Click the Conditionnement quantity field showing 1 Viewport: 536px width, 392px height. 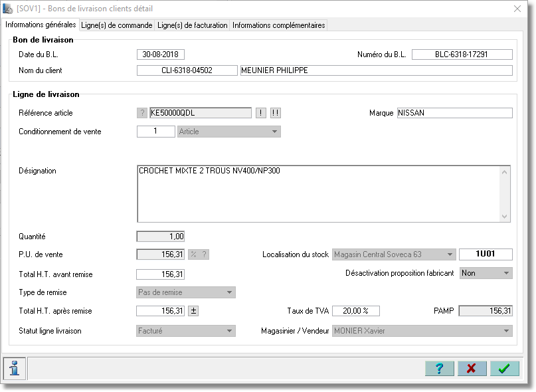click(155, 132)
